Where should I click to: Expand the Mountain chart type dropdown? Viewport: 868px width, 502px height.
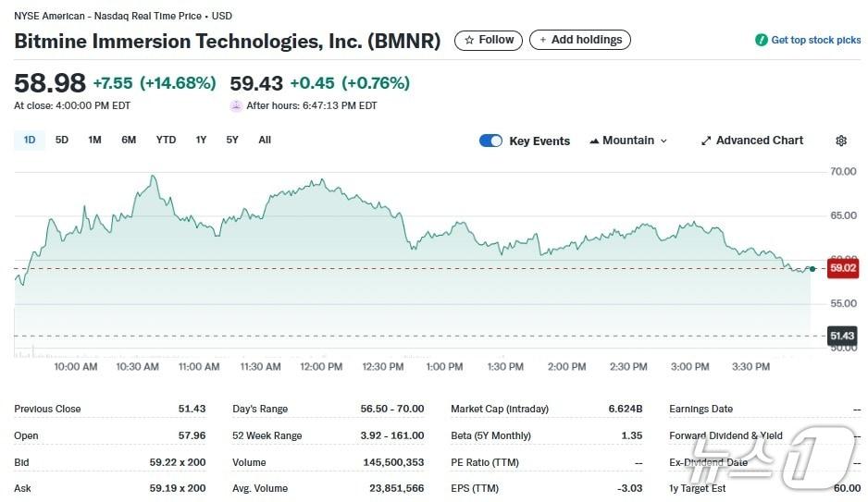click(663, 141)
